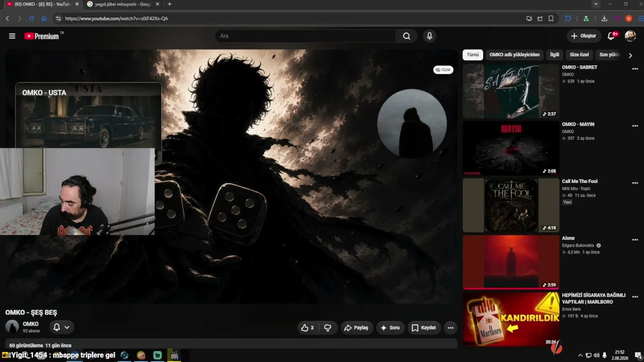Dislike the video with thumbs-down
Image resolution: width=644 pixels, height=362 pixels.
(328, 328)
